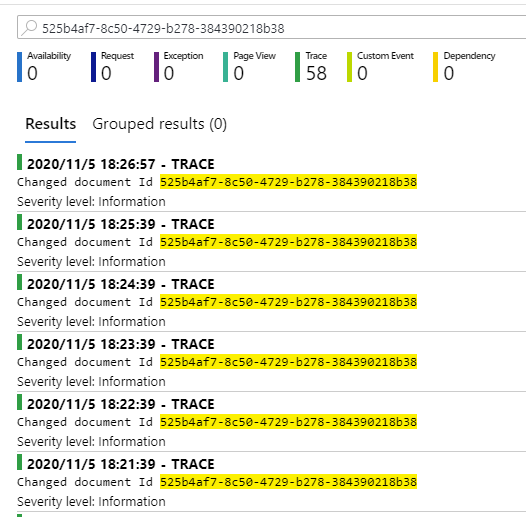The height and width of the screenshot is (517, 526).
Task: Toggle the Page View filter
Action: tap(250, 67)
